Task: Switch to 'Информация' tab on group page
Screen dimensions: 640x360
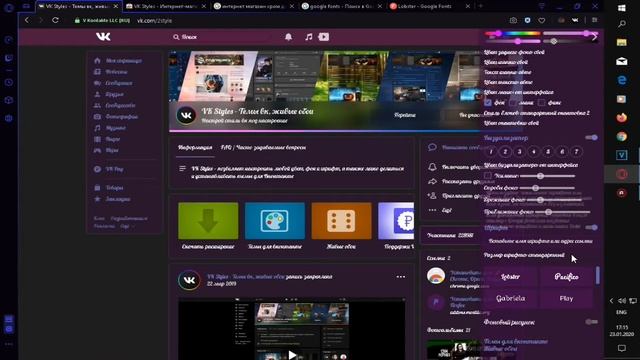Action: [x=195, y=147]
